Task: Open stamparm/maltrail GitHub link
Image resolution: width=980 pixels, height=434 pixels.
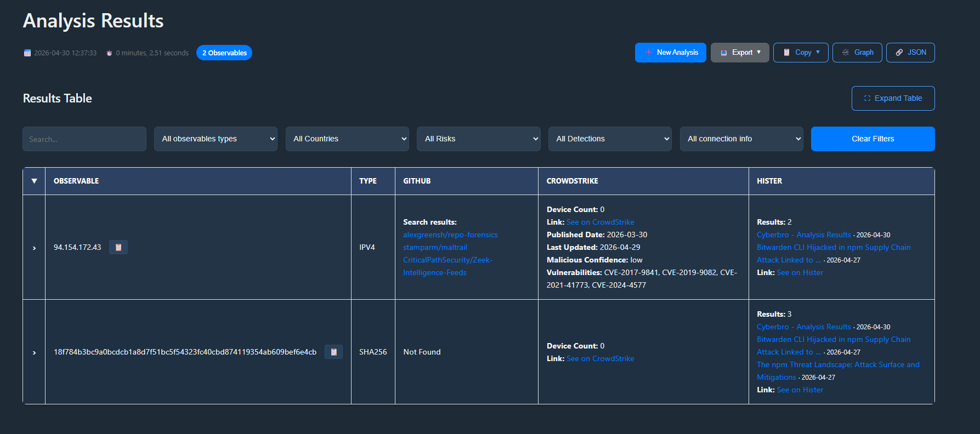Action: (x=435, y=247)
